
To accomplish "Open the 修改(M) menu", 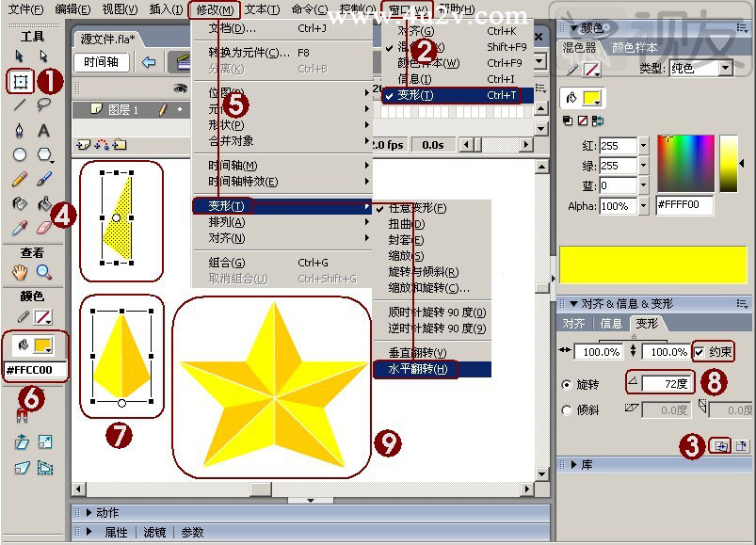I will pyautogui.click(x=215, y=9).
